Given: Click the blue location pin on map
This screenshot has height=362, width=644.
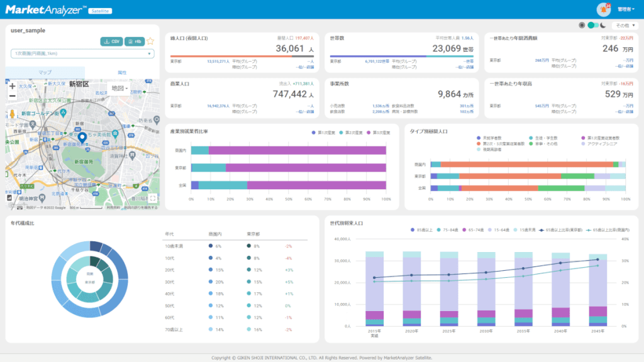Looking at the screenshot, I should pos(82,138).
